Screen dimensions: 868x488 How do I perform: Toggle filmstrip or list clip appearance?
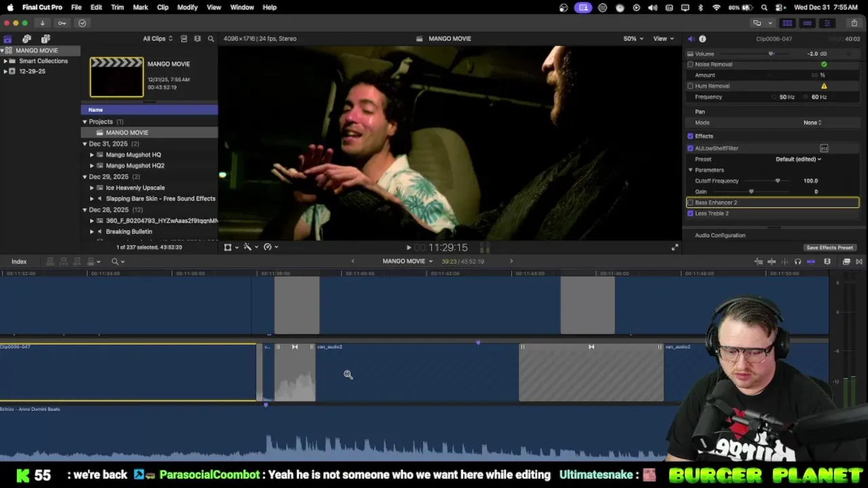pos(184,39)
